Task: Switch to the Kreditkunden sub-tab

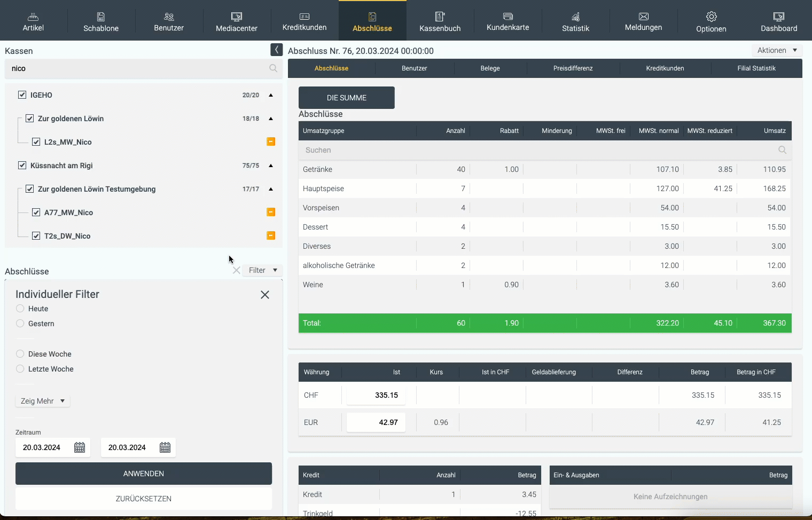Action: 665,68
